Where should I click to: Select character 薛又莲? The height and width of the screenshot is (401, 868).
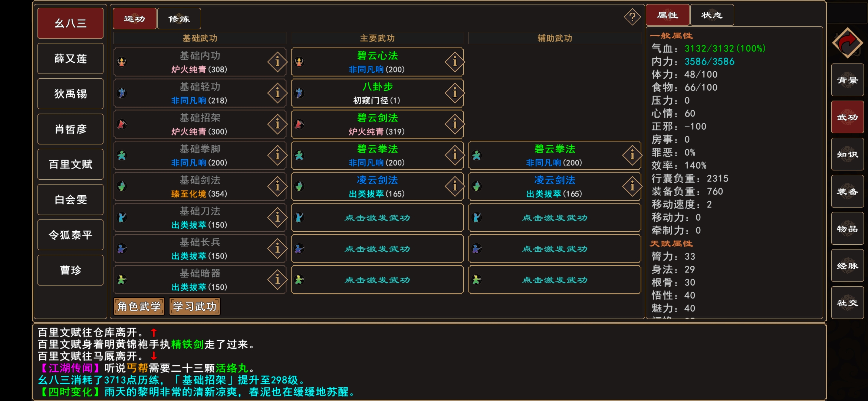click(x=70, y=59)
